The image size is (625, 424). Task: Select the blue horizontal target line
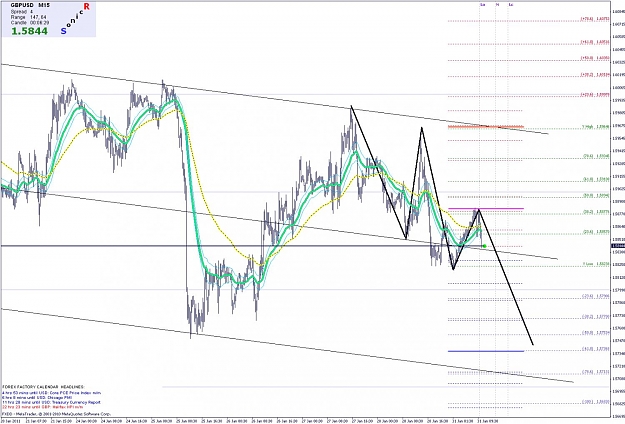[x=485, y=351]
